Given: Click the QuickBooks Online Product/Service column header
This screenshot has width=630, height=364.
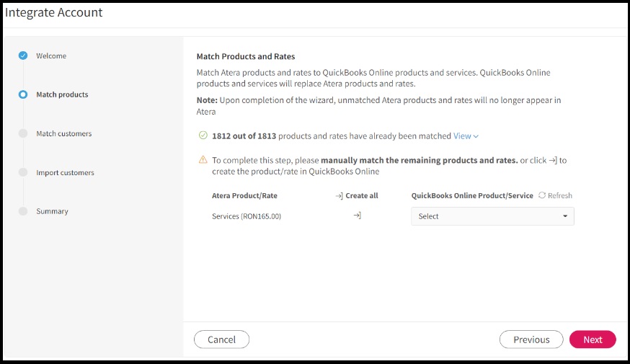Looking at the screenshot, I should click(472, 195).
